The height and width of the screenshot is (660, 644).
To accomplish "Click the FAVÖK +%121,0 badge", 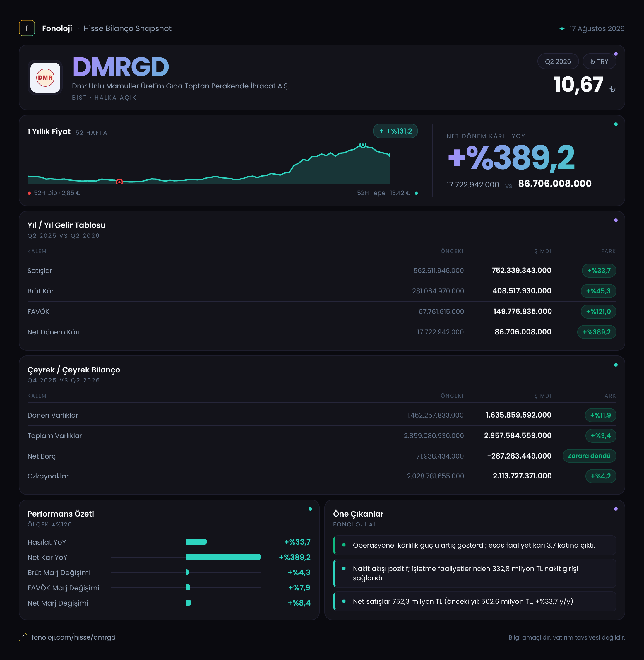I will pos(598,312).
